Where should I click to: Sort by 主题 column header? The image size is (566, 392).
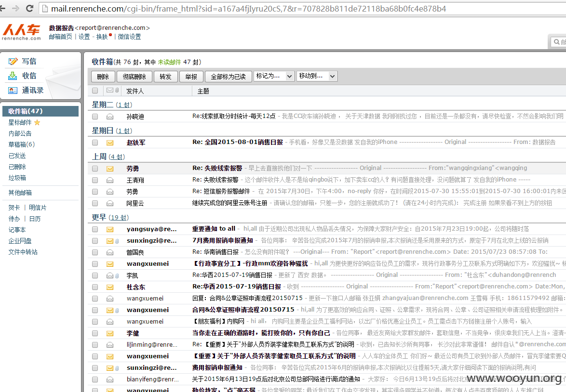(203, 91)
